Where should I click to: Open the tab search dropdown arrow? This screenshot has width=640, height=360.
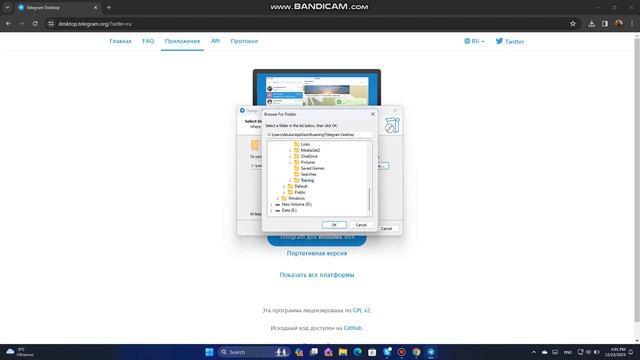[x=7, y=7]
